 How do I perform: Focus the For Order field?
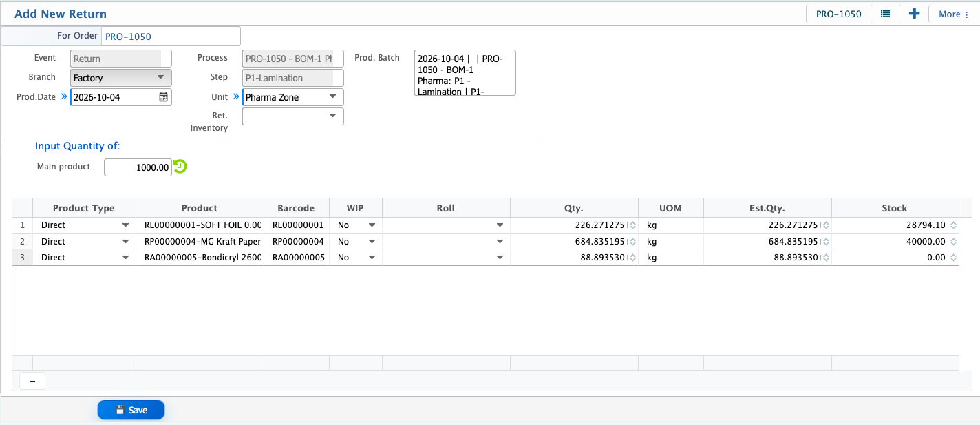pyautogui.click(x=171, y=37)
